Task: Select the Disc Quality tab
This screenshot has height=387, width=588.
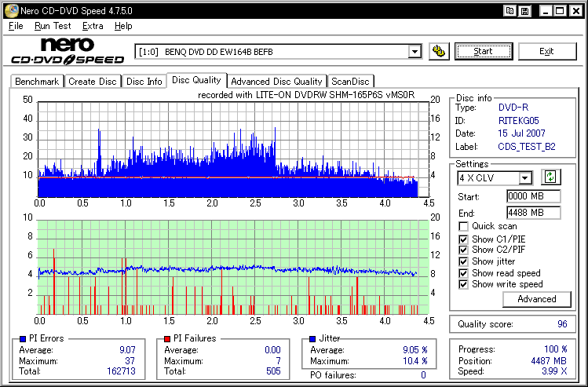Action: (x=196, y=80)
